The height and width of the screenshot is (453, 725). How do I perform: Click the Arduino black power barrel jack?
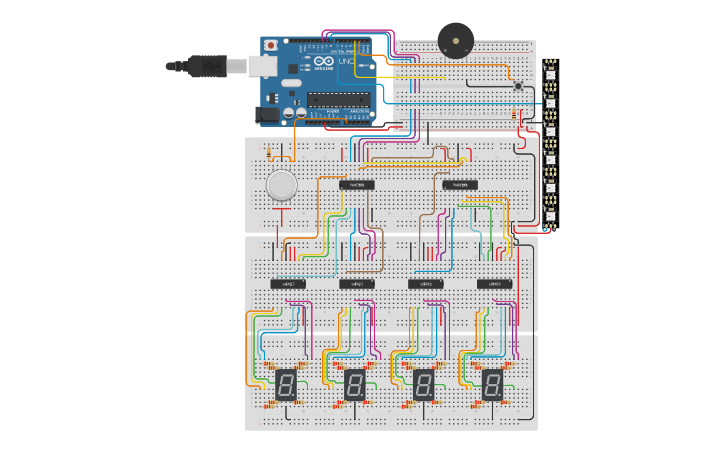(267, 115)
